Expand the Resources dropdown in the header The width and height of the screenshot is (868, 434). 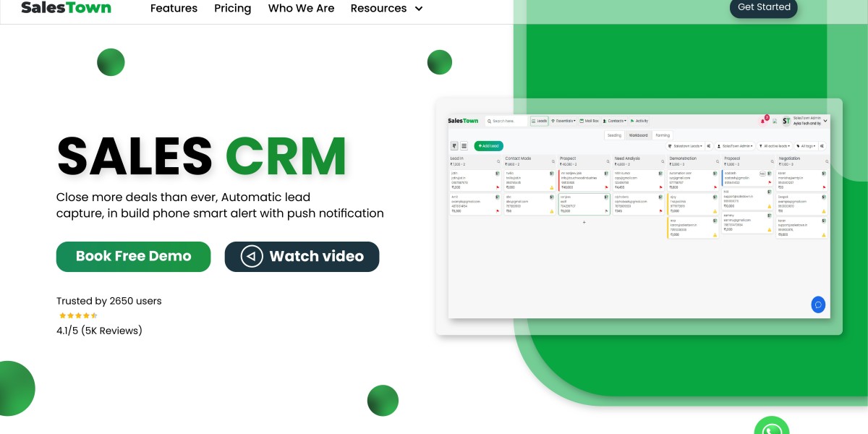pyautogui.click(x=386, y=9)
